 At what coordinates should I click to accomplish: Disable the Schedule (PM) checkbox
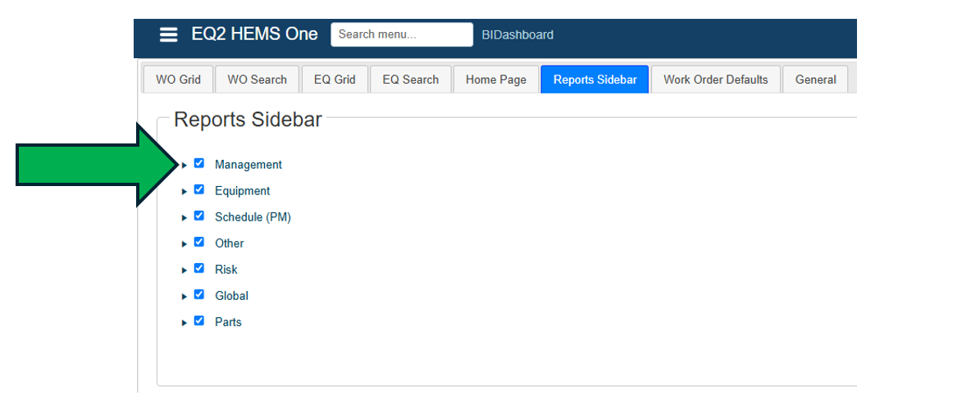pyautogui.click(x=198, y=216)
